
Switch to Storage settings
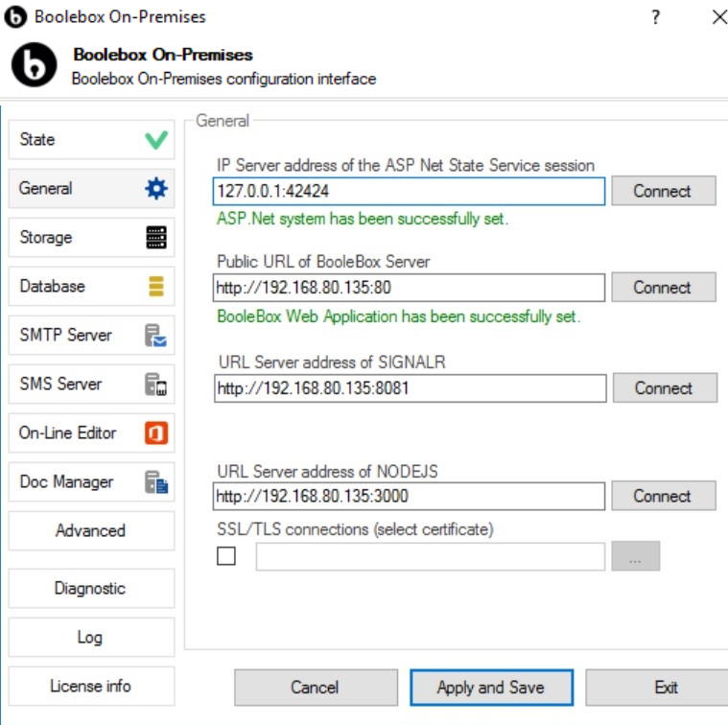coord(91,237)
